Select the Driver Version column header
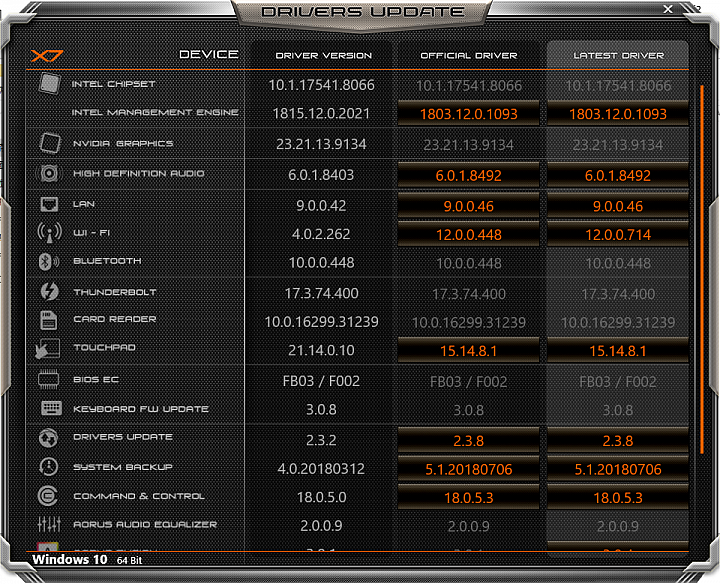720x584 pixels. coord(323,56)
